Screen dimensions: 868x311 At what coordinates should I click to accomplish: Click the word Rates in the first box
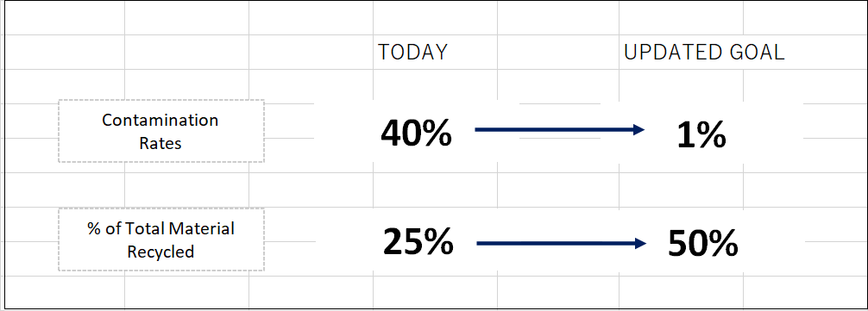coord(160,143)
